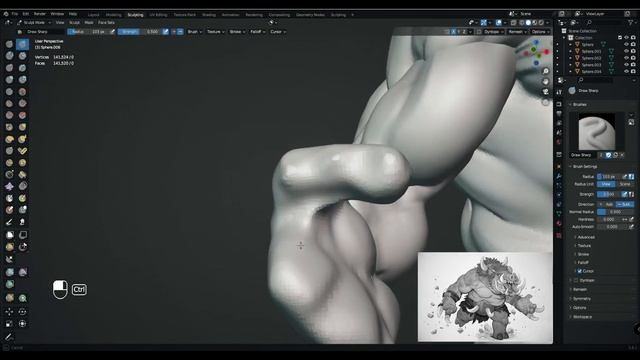The height and width of the screenshot is (360, 640).
Task: Collapse the Brush Settings panel
Action: pyautogui.click(x=584, y=167)
